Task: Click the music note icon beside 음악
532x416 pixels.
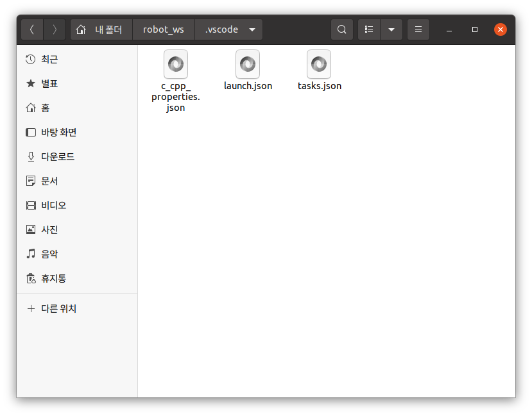Action: coord(31,254)
